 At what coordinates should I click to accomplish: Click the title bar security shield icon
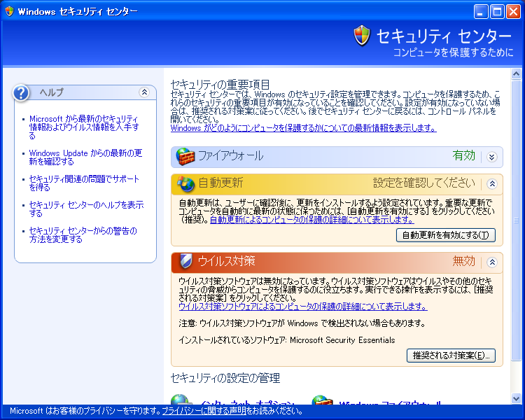[x=8, y=11]
